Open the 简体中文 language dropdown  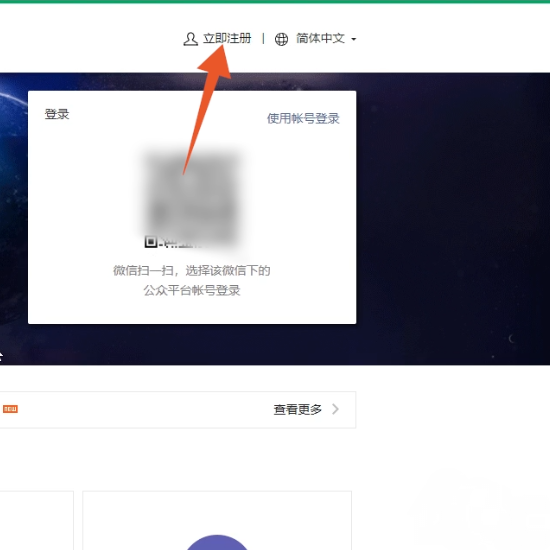pos(320,38)
